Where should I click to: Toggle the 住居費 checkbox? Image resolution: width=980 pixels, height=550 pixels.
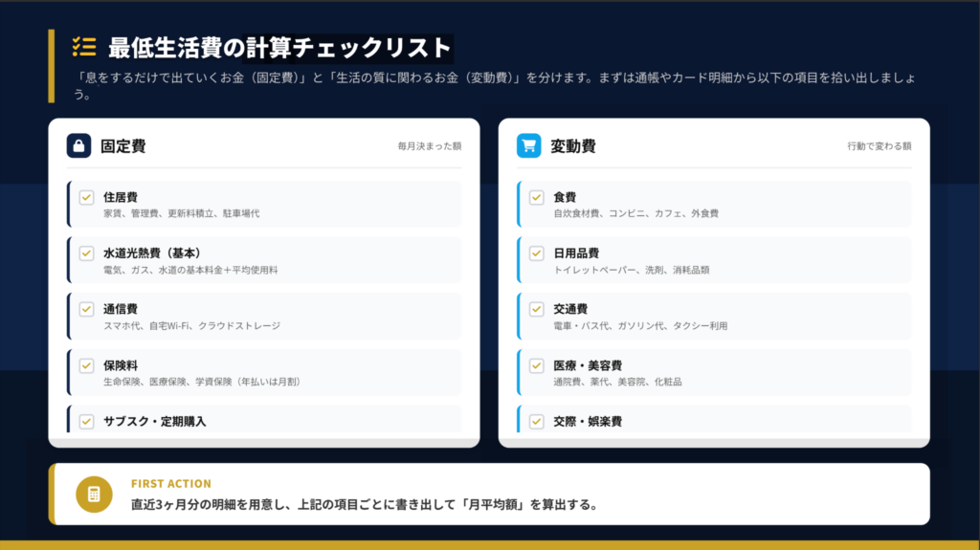coord(86,197)
